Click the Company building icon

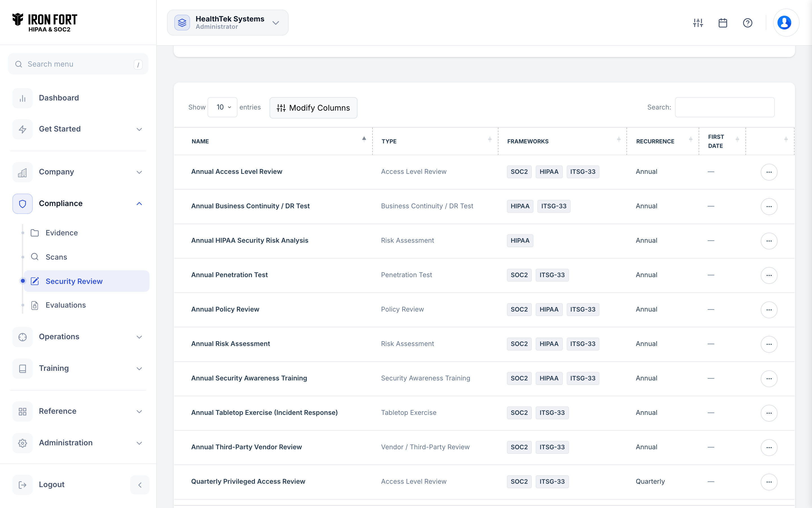(x=23, y=172)
